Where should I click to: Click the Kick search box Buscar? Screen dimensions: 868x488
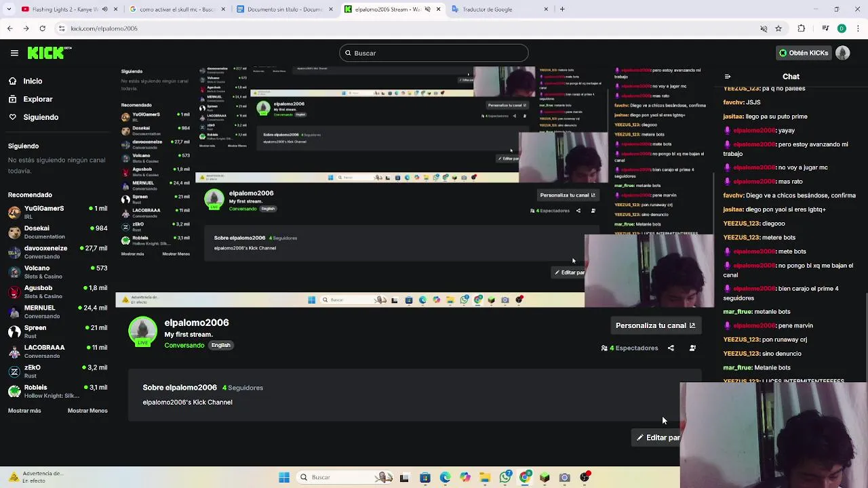434,53
